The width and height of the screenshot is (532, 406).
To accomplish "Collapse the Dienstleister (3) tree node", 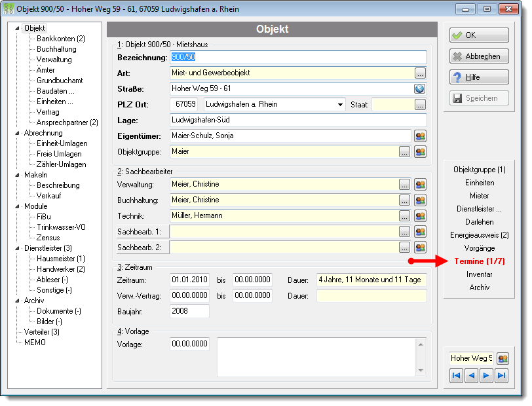I will click(17, 248).
